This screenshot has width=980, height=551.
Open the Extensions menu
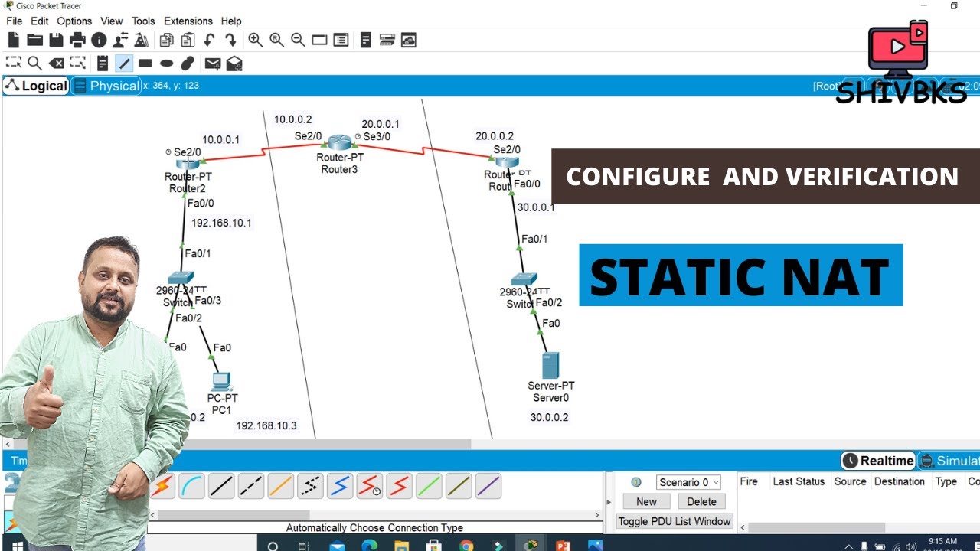(188, 21)
